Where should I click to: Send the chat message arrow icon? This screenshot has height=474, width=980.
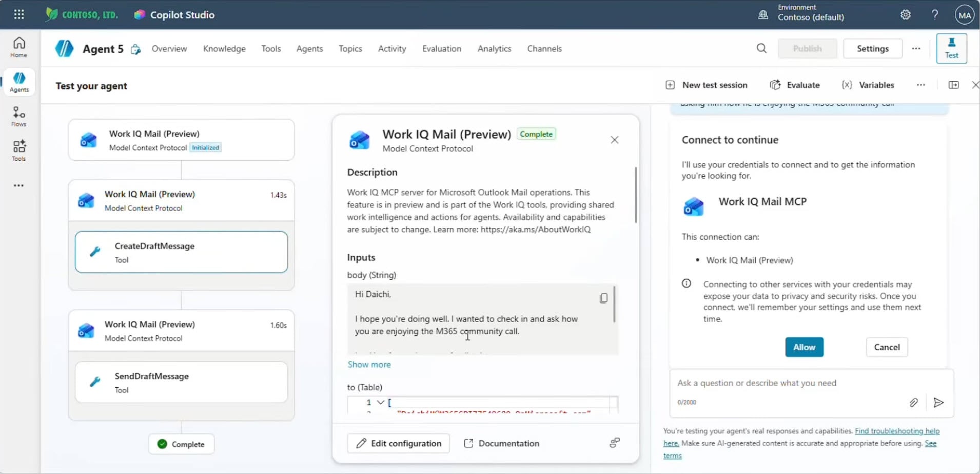pos(938,403)
